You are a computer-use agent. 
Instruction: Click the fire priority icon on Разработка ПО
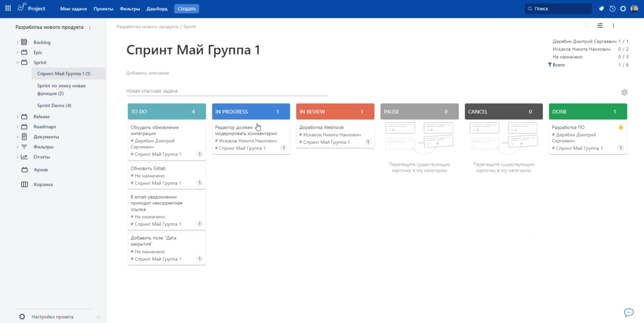(x=621, y=127)
